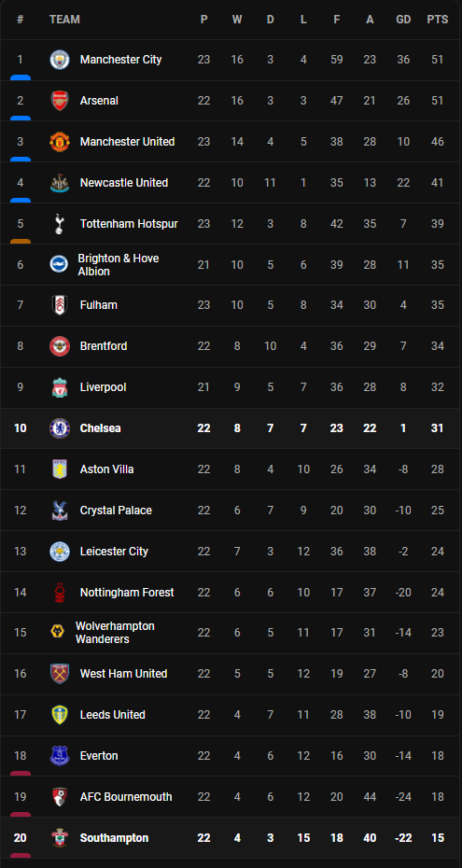
Task: Click Aston Villa's points value 28
Action: click(438, 469)
